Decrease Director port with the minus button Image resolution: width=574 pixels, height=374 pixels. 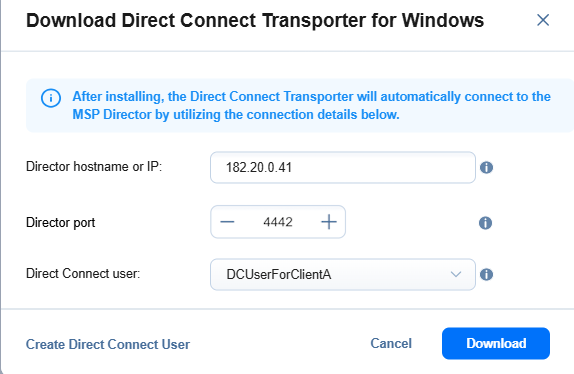(227, 222)
